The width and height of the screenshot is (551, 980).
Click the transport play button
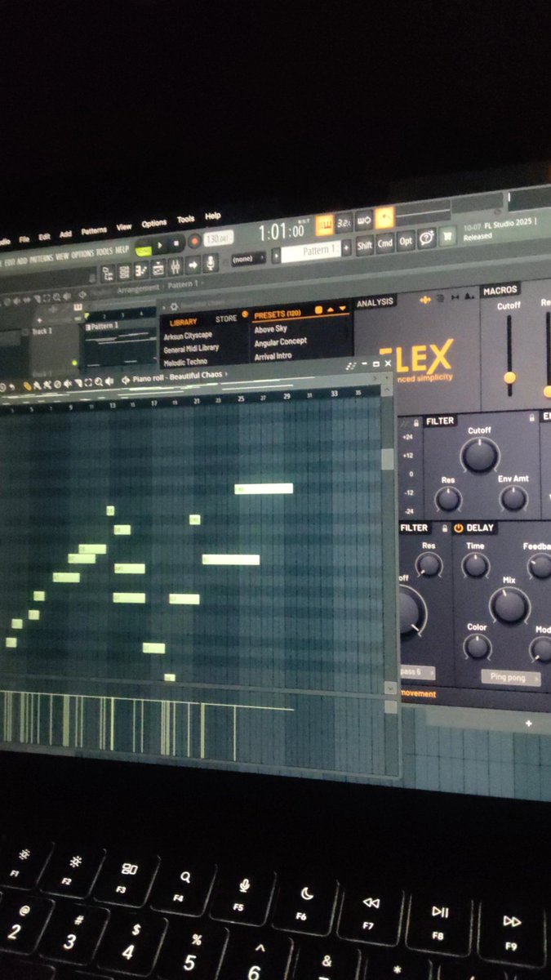coord(159,243)
